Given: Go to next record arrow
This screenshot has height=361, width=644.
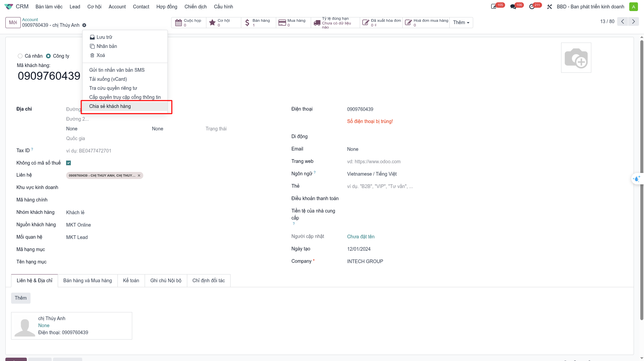Looking at the screenshot, I should coord(633,21).
